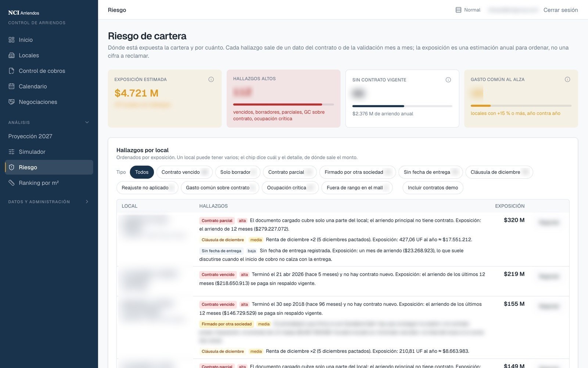Filter by Fuera de rango en el mall

coord(357,188)
